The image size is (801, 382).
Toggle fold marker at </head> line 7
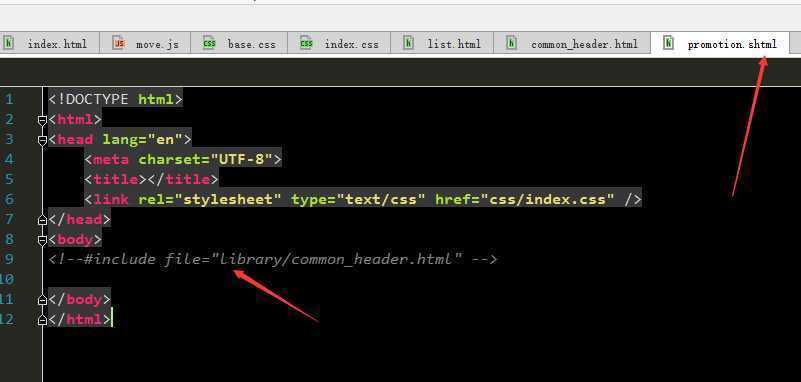point(42,220)
